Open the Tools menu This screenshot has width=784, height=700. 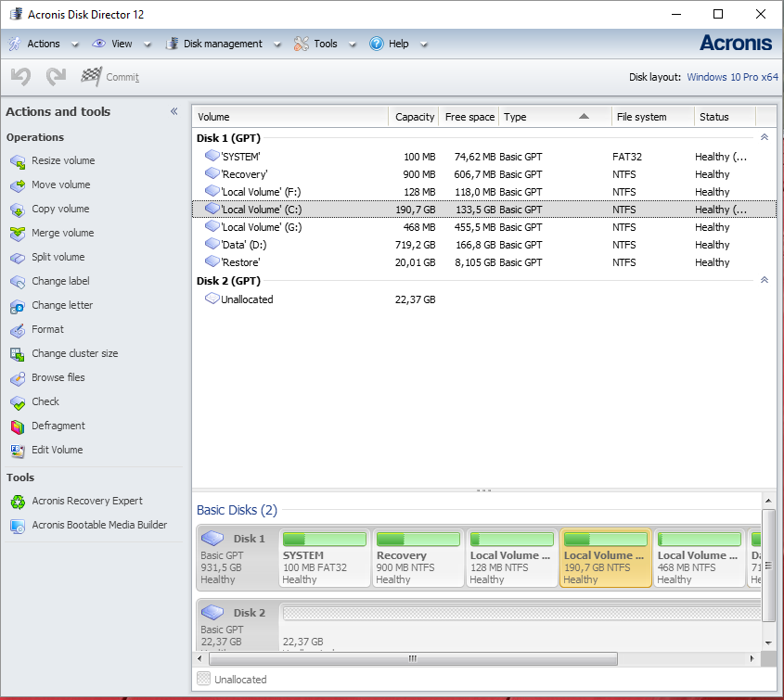(x=326, y=44)
